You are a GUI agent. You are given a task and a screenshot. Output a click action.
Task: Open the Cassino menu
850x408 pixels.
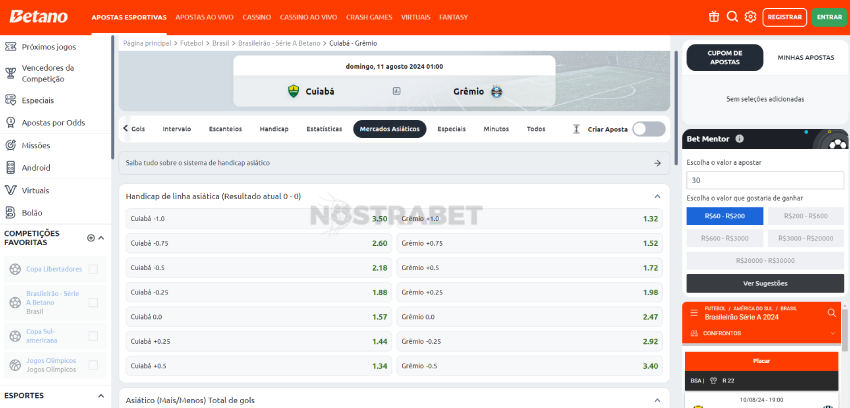coord(257,17)
